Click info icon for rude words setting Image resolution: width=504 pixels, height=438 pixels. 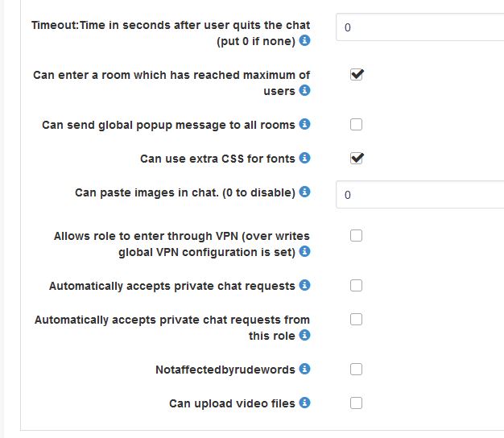[x=304, y=370]
